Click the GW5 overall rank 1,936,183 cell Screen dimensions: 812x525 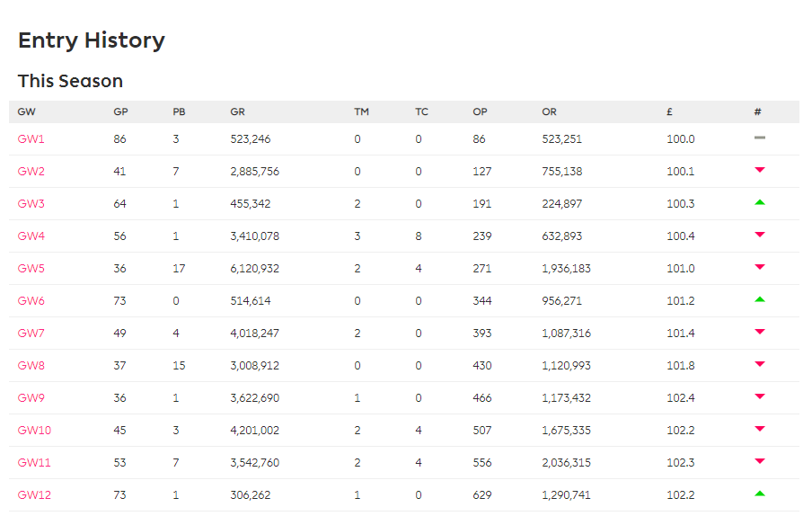pos(566,269)
